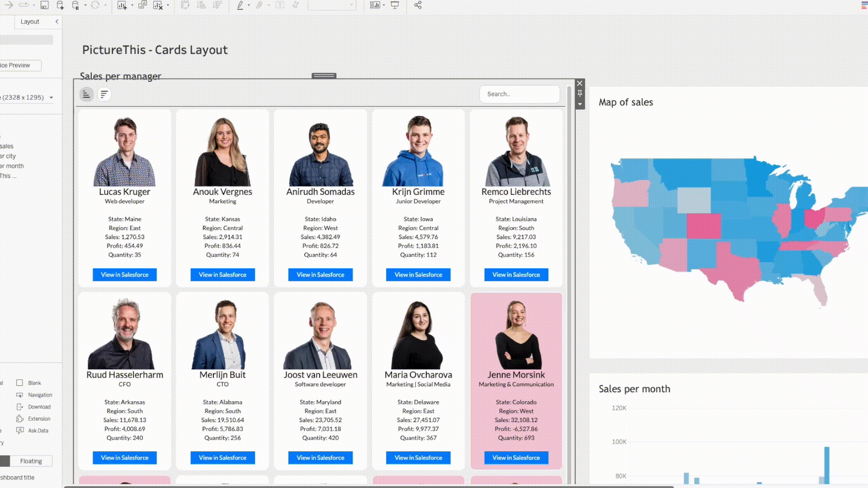Viewport: 868px width, 488px height.
Task: Pin the Sales per manager container
Action: click(x=580, y=94)
